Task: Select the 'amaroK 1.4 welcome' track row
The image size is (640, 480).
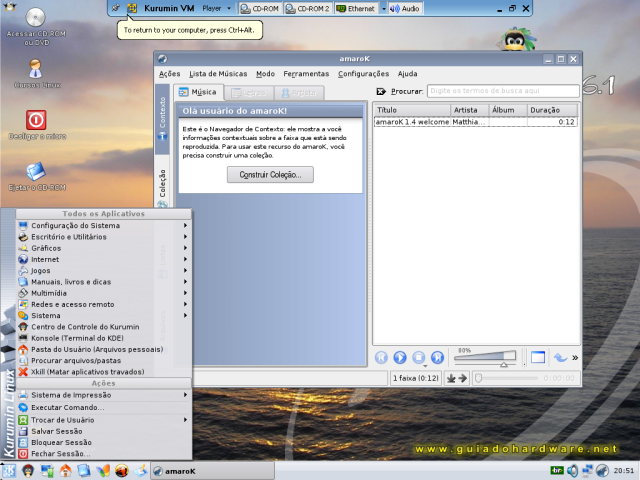Action: coord(476,122)
